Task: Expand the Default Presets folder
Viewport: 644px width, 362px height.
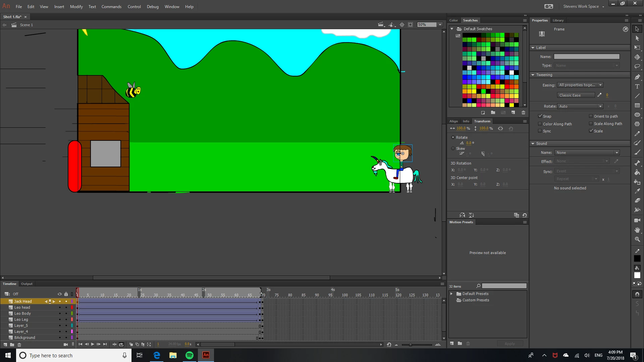Action: pyautogui.click(x=451, y=294)
